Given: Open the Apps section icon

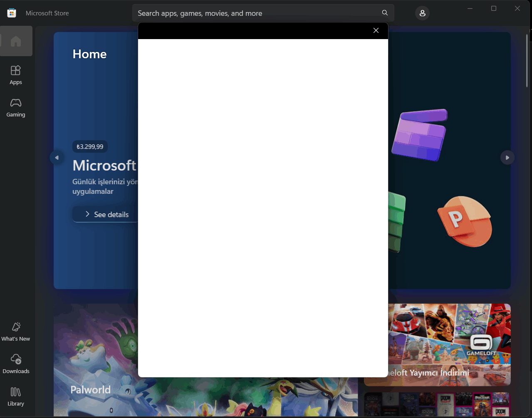Looking at the screenshot, I should pos(15,75).
